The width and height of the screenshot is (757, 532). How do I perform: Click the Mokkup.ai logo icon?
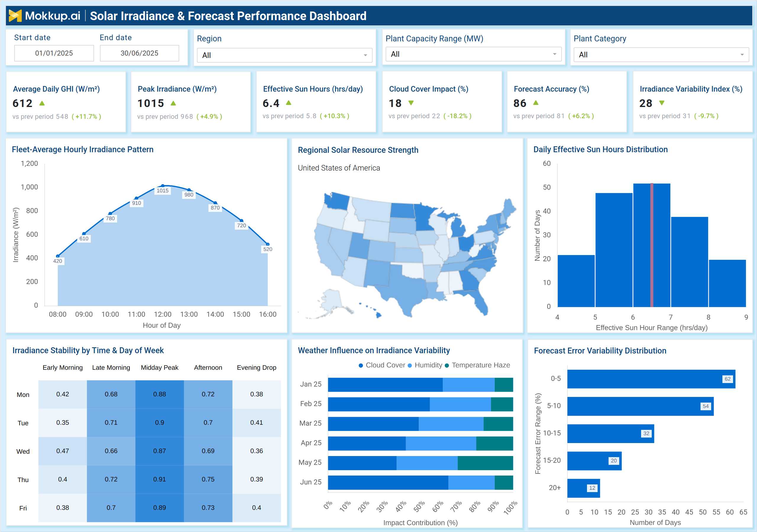tap(15, 15)
